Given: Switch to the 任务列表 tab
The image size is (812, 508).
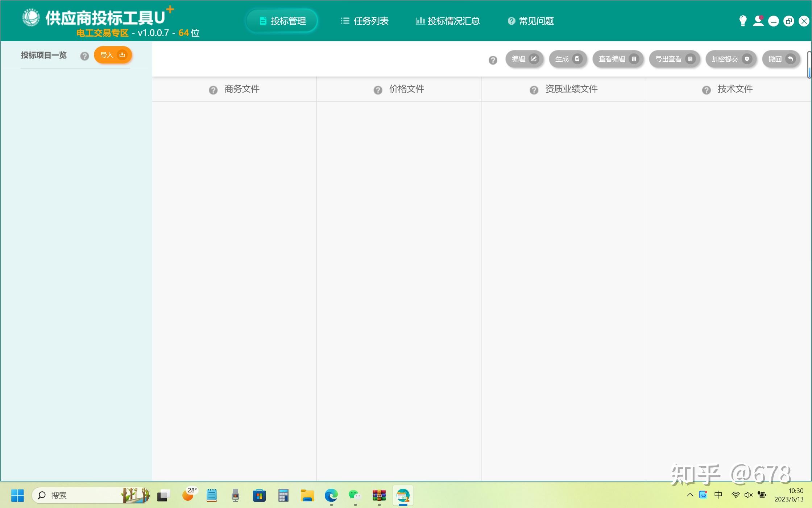Looking at the screenshot, I should [x=365, y=21].
